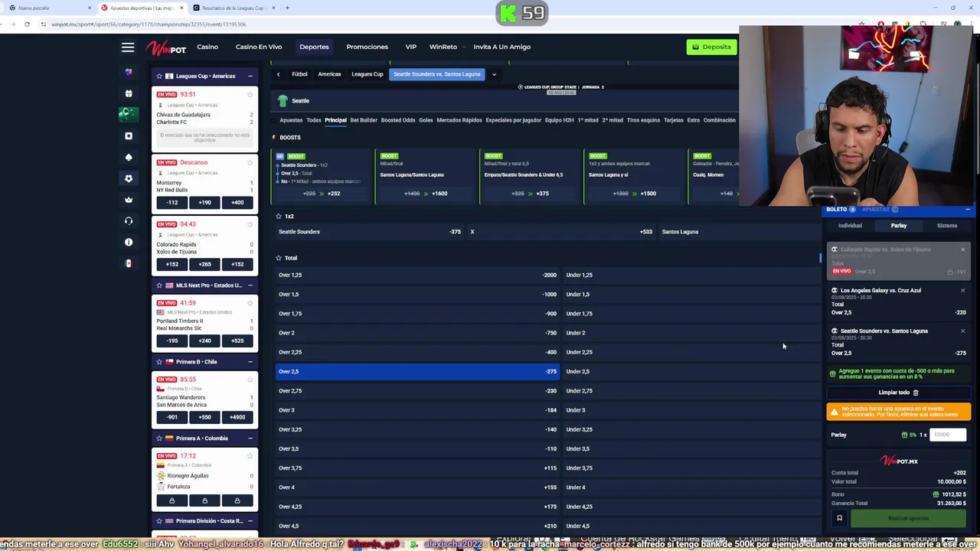Click the trash icon in Limpiar todo
This screenshot has width=980, height=551.
click(x=915, y=393)
